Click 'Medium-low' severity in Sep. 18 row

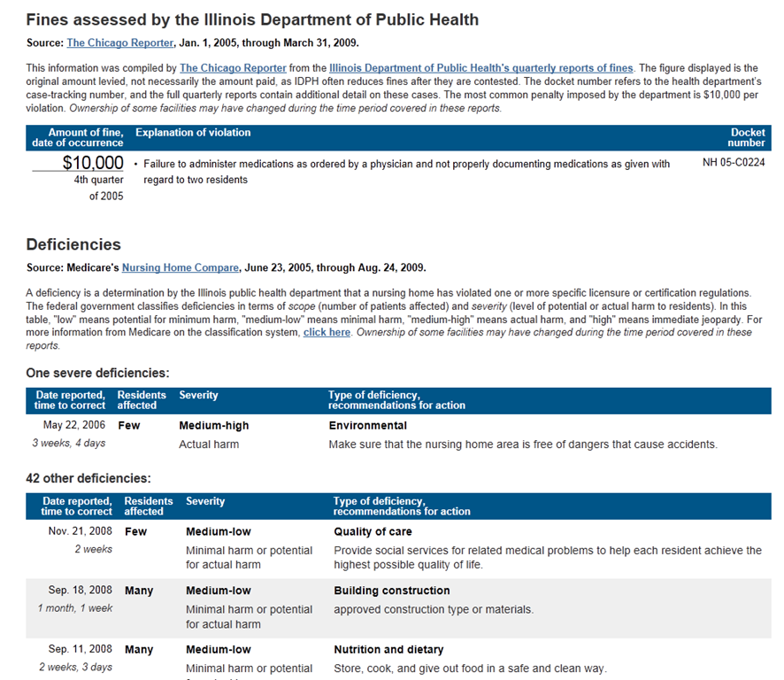pos(219,591)
